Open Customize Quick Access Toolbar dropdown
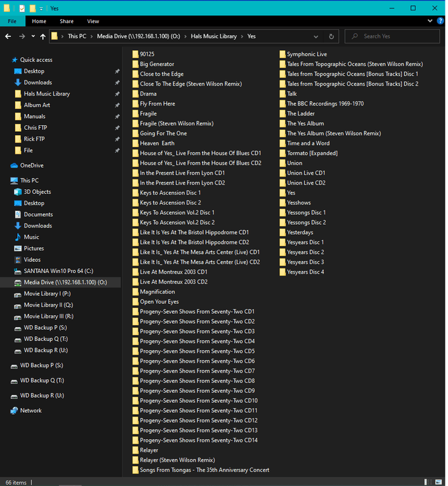Viewport: 448px width, 486px height. coord(41,9)
